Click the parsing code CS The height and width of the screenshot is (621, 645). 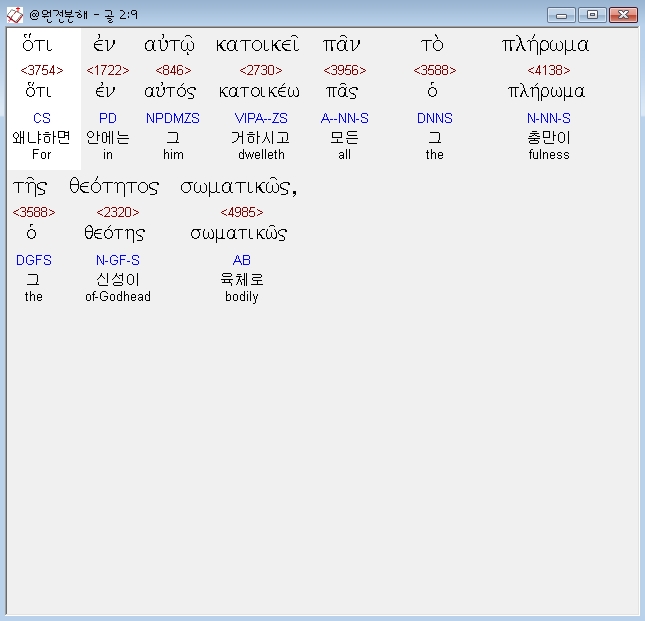[x=42, y=118]
